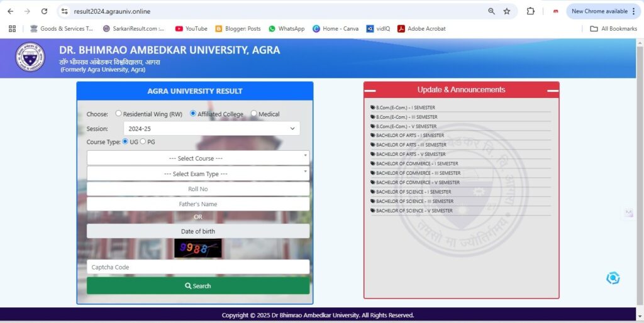
Task: Open Chrome three-dot menu
Action: pos(634,11)
